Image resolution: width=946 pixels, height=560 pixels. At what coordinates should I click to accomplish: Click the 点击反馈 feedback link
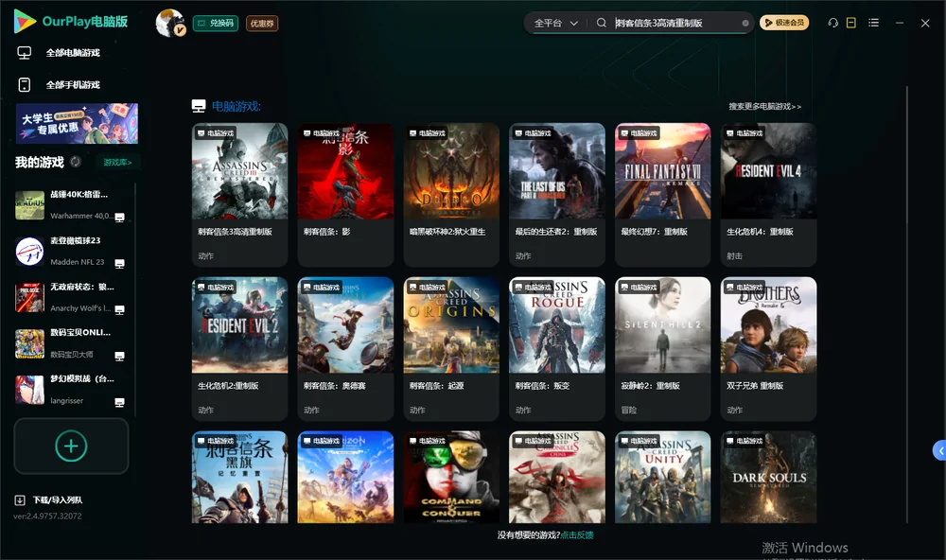[577, 534]
